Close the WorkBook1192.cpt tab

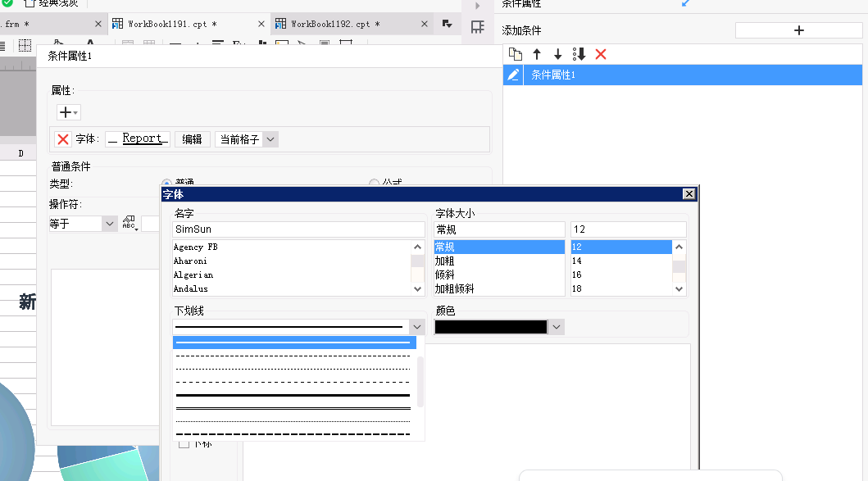click(x=425, y=24)
